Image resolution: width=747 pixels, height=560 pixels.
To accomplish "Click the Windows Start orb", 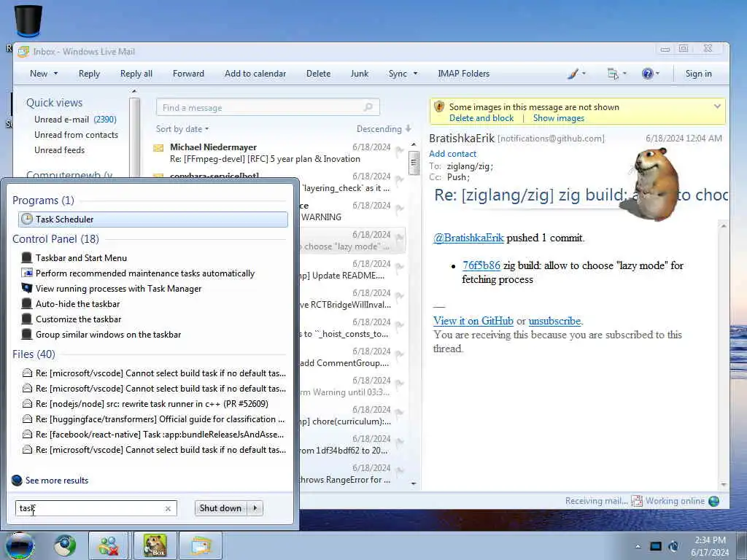I will 19,545.
